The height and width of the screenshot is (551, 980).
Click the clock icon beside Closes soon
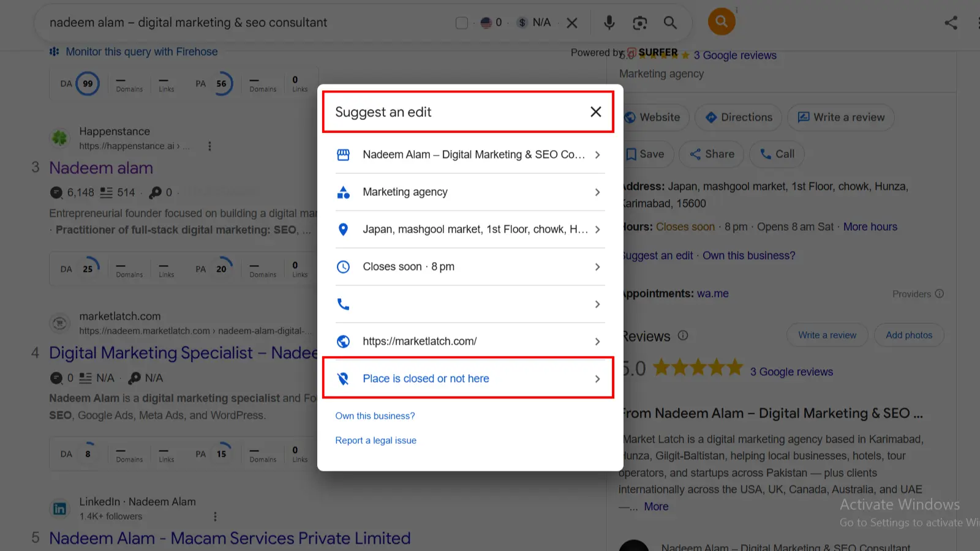(344, 267)
